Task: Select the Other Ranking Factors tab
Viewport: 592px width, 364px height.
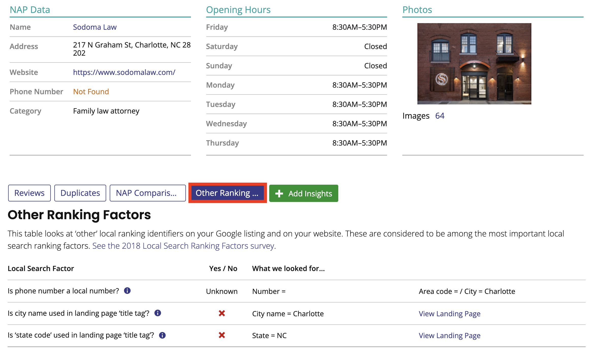Action: point(227,193)
